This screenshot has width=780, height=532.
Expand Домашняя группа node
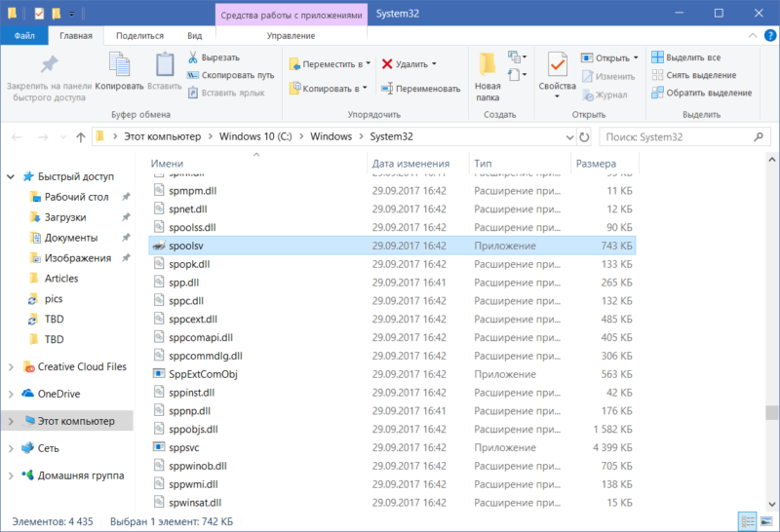click(11, 475)
